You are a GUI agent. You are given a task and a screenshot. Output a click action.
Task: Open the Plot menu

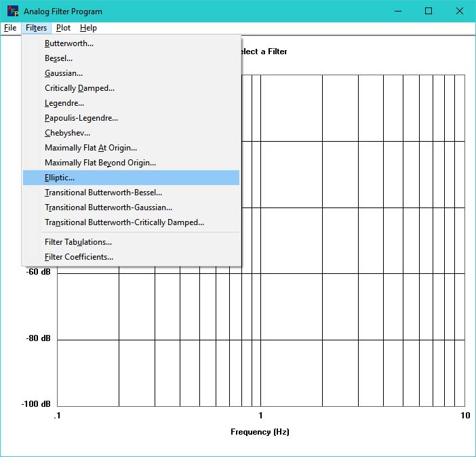(x=63, y=28)
